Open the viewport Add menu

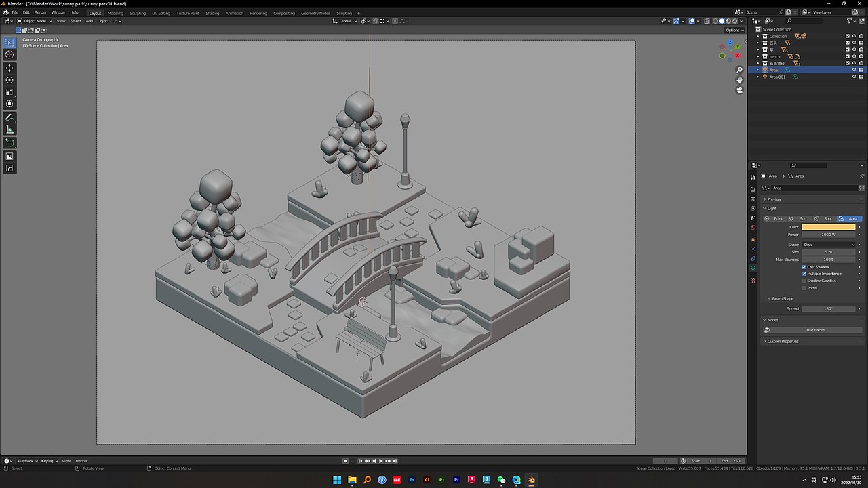[89, 21]
